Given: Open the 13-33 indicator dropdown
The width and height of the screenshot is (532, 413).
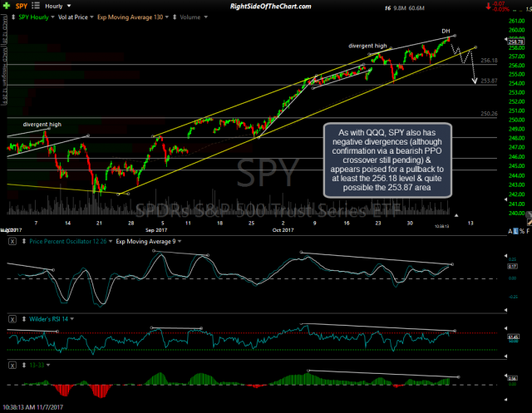Looking at the screenshot, I should [48, 365].
